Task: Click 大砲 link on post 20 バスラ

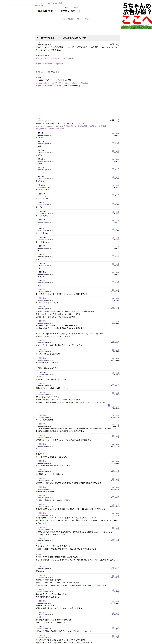Action: pos(118,282)
